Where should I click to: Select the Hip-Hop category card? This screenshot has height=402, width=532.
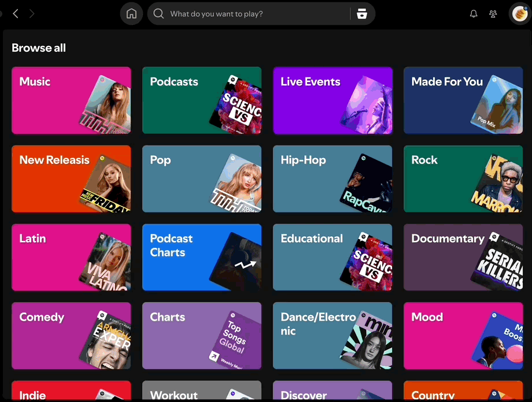point(332,179)
